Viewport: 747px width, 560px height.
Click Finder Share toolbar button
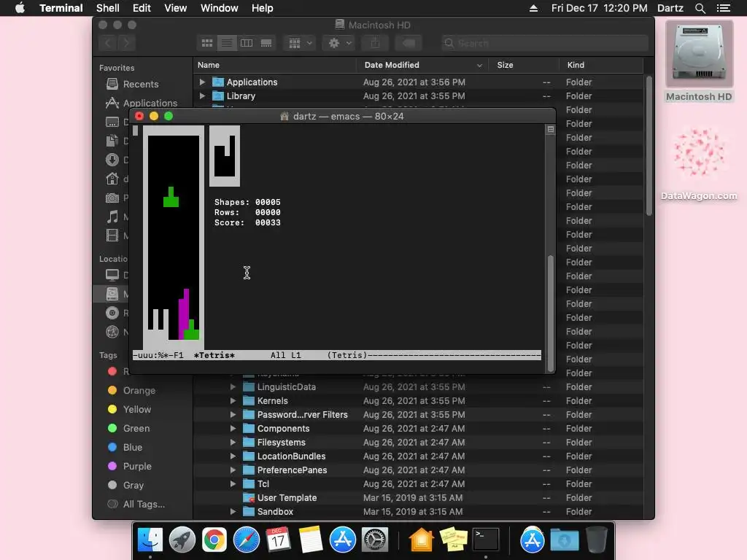tap(376, 43)
